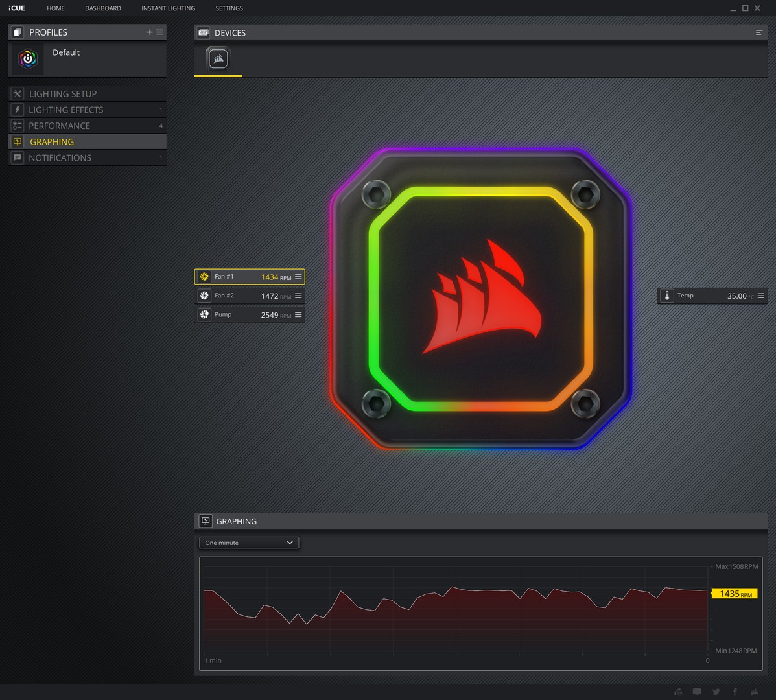The image size is (776, 700).
Task: Open the Twitter link icon
Action: click(x=716, y=692)
